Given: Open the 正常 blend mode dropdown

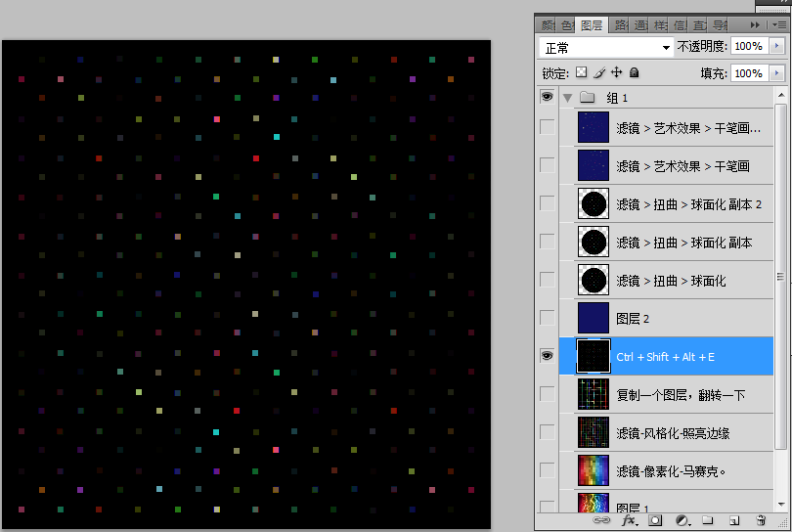Looking at the screenshot, I should [607, 47].
